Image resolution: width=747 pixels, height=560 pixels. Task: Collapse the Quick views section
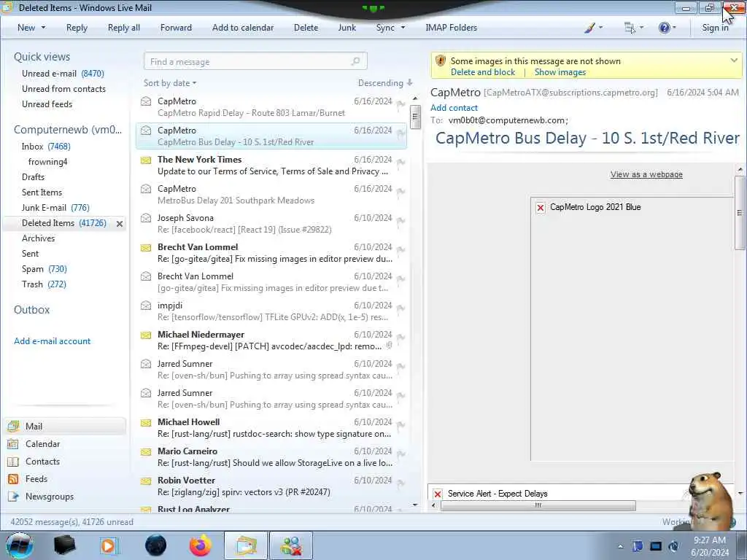(42, 57)
